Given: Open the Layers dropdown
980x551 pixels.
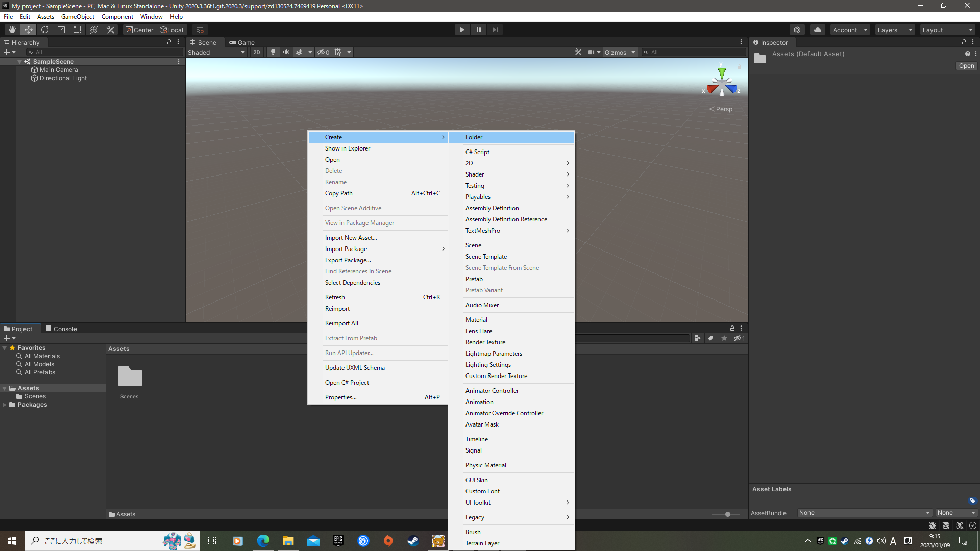Looking at the screenshot, I should pyautogui.click(x=895, y=30).
